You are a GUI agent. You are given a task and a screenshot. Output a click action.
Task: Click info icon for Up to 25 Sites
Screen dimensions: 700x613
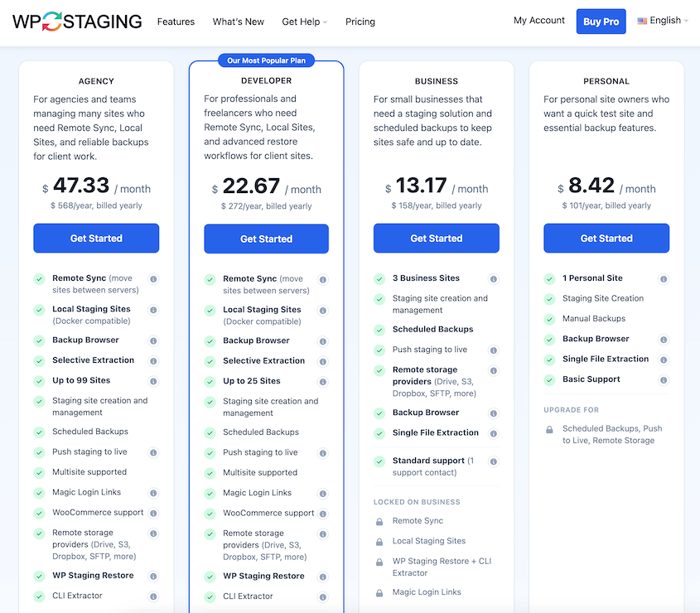pyautogui.click(x=323, y=382)
